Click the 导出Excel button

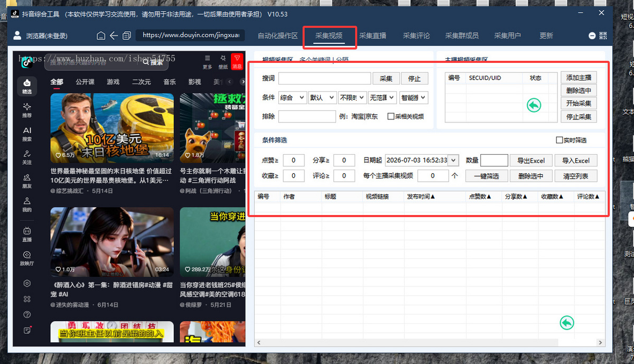tap(531, 161)
